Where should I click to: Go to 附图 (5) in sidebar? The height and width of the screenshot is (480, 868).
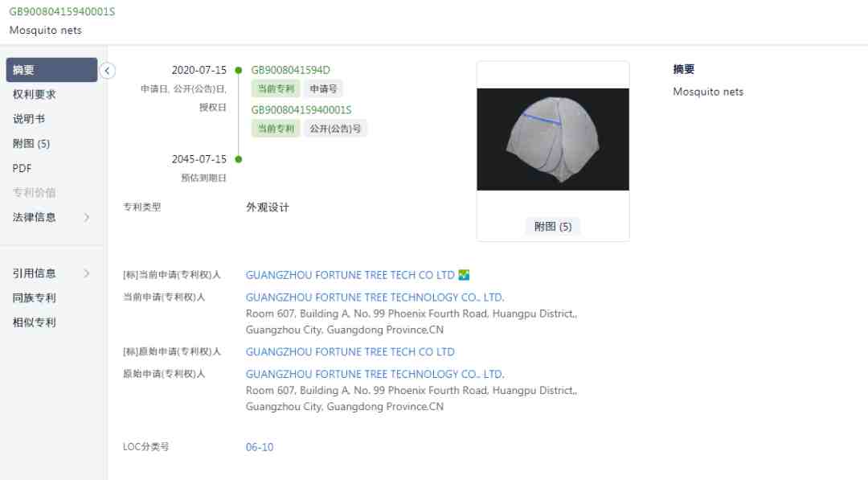pyautogui.click(x=31, y=144)
